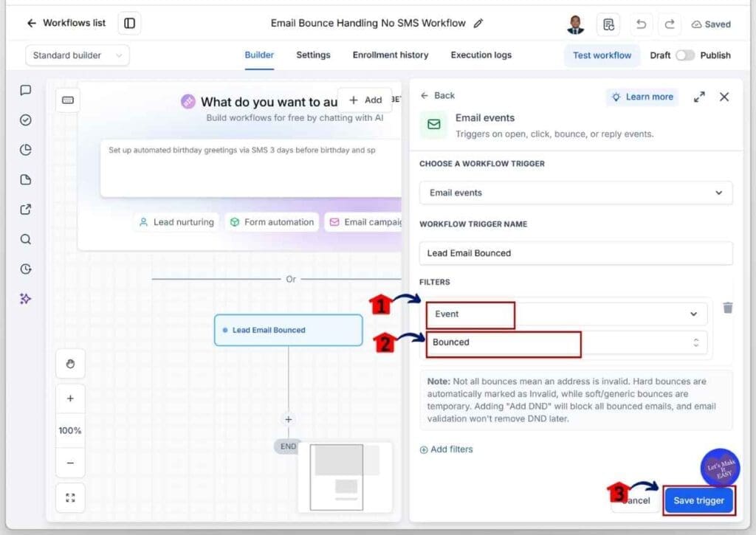Click the Test workflow button
The height and width of the screenshot is (535, 756).
coord(602,55)
